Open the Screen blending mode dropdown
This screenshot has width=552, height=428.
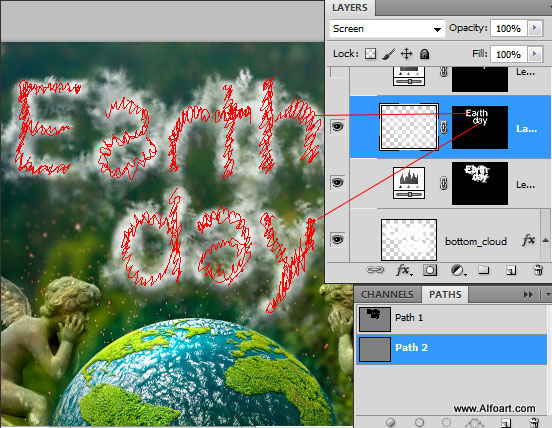coord(387,29)
